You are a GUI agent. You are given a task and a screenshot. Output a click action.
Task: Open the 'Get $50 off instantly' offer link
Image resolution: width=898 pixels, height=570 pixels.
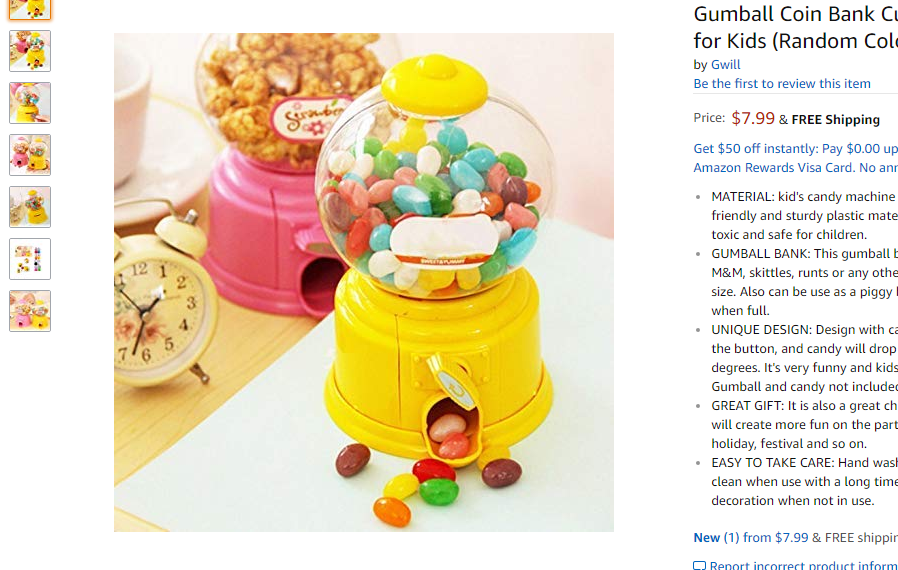click(x=795, y=158)
